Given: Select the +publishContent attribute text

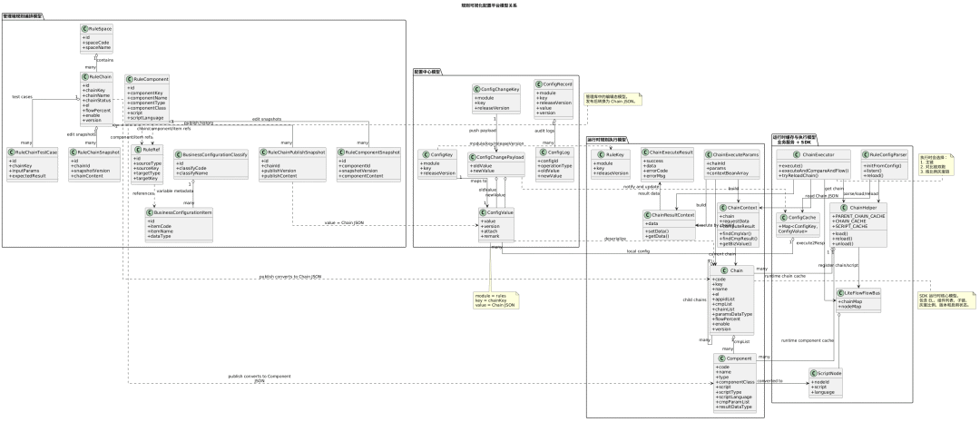Looking at the screenshot, I should pos(280,176).
